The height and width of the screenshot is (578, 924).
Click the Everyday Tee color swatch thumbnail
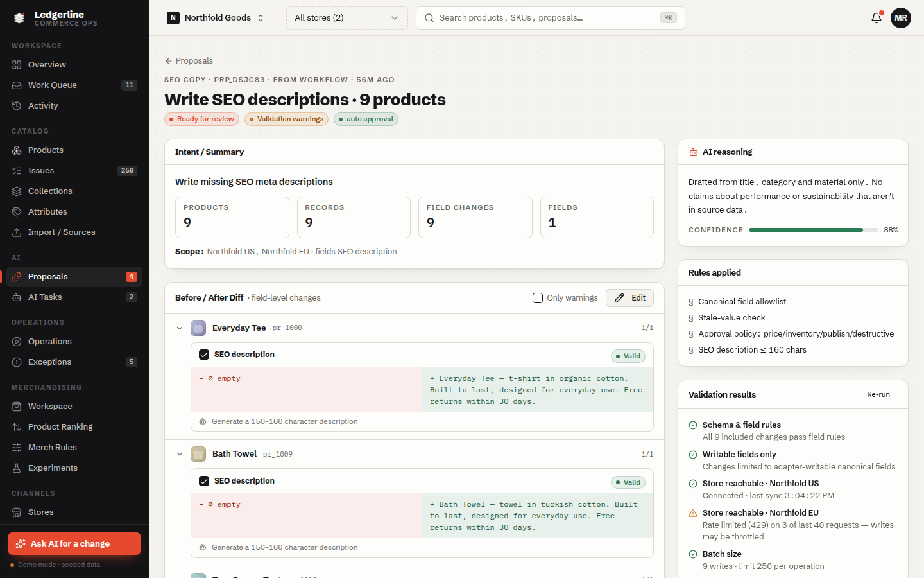[x=198, y=328]
